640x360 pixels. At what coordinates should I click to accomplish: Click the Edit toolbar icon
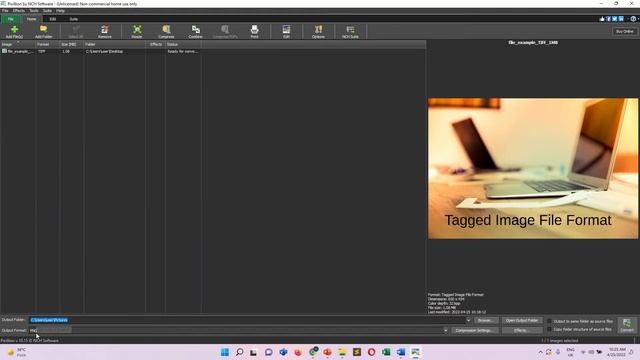point(286,31)
